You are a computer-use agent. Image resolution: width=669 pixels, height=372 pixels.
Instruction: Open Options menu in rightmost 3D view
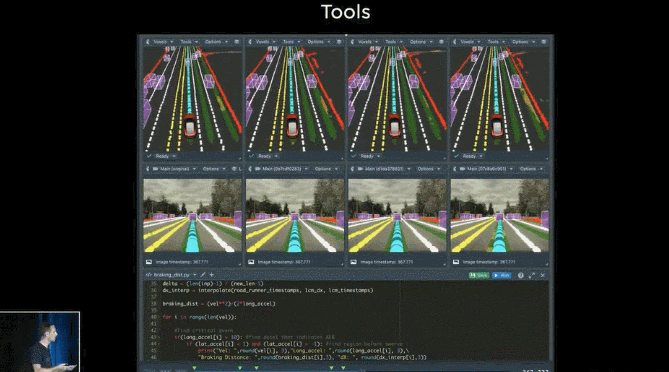pos(523,42)
